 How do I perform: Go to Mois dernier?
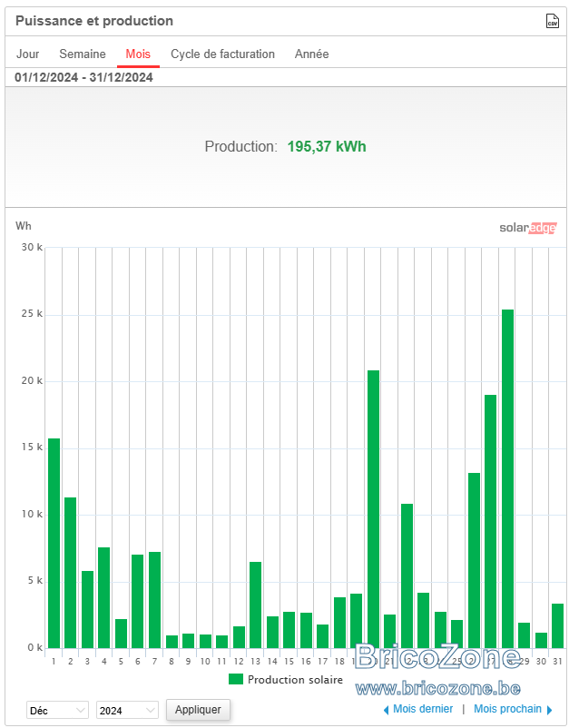pyautogui.click(x=423, y=709)
